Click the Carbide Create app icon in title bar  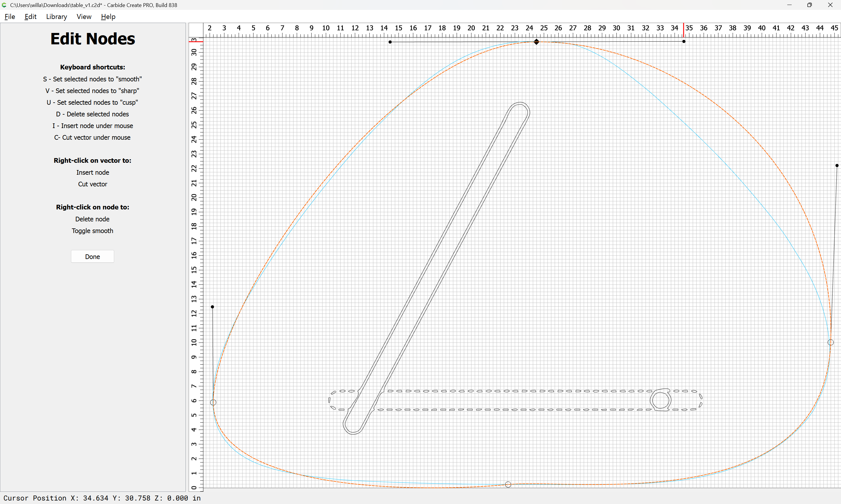(x=4, y=5)
